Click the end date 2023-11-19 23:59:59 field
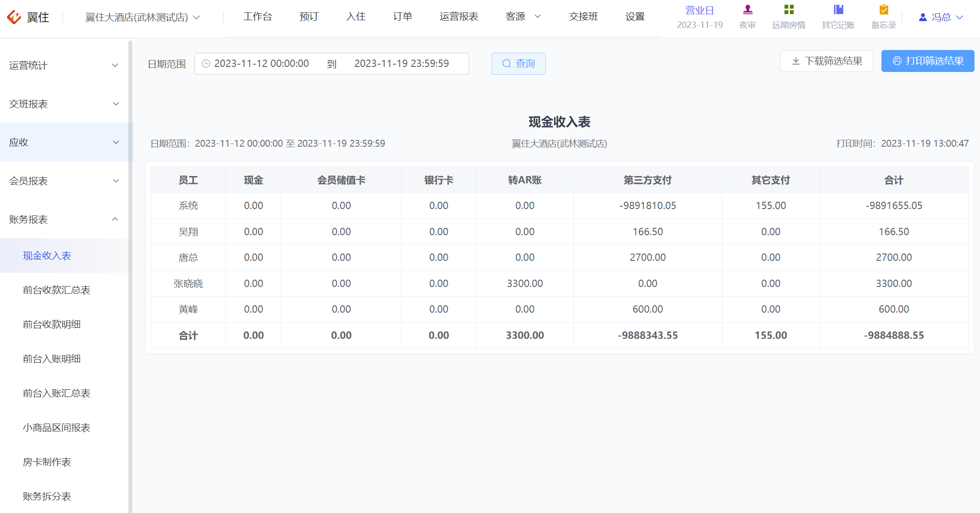 point(402,64)
